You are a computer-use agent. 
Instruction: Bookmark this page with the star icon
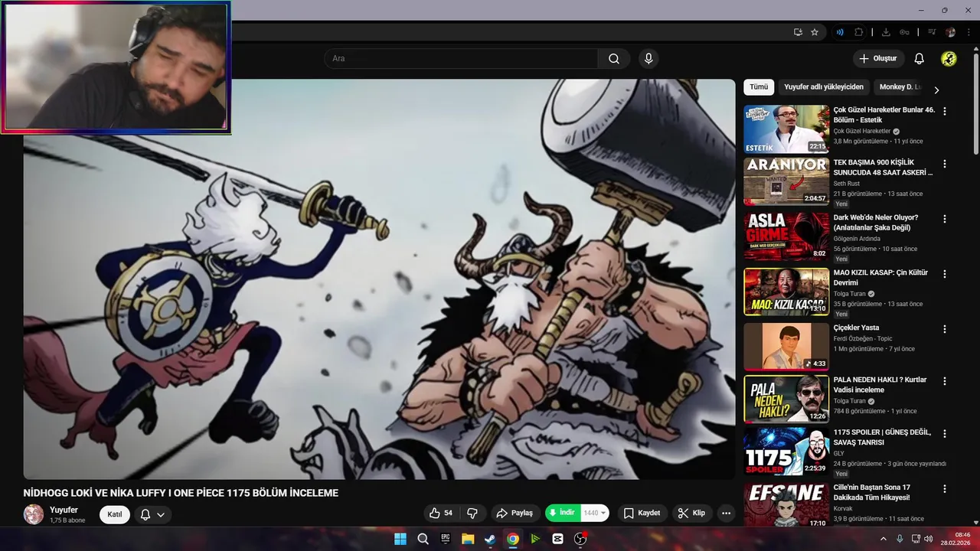815,32
